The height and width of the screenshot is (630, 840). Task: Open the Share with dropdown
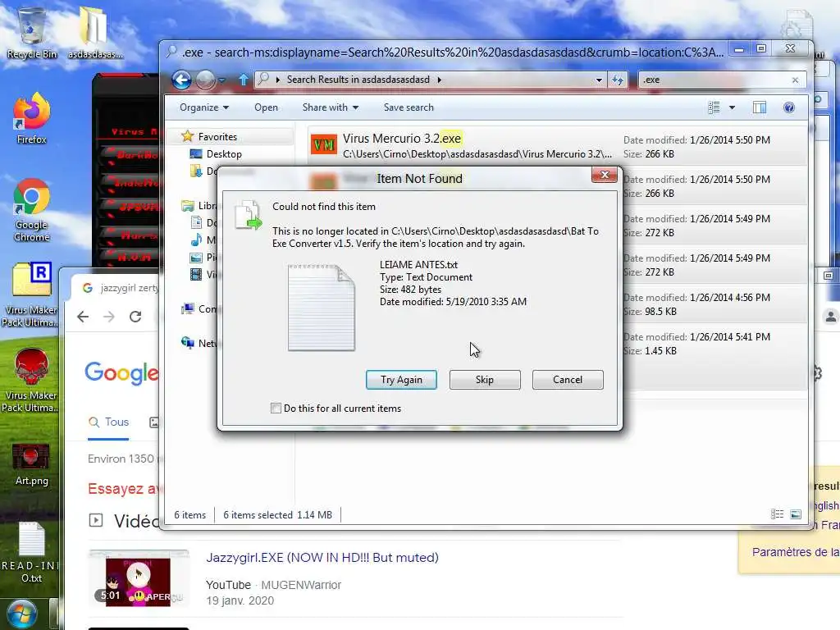click(x=330, y=107)
